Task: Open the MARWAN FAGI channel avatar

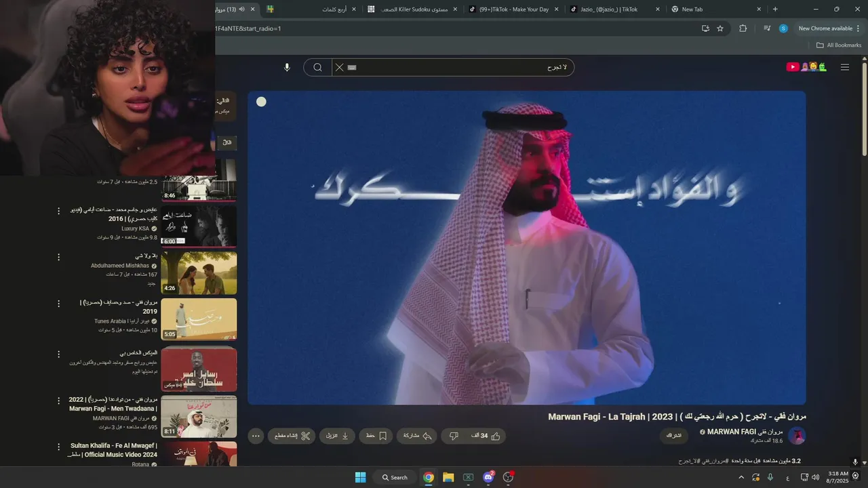Action: coord(797,436)
